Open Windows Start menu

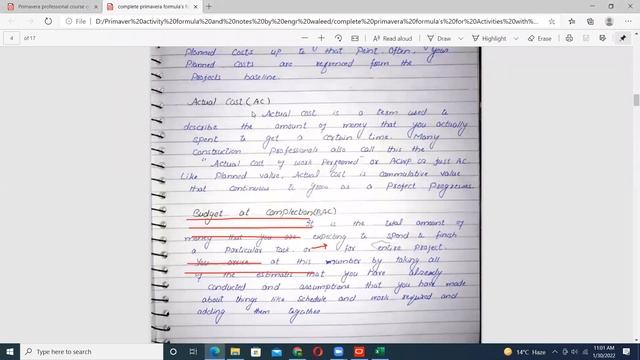coord(10,351)
